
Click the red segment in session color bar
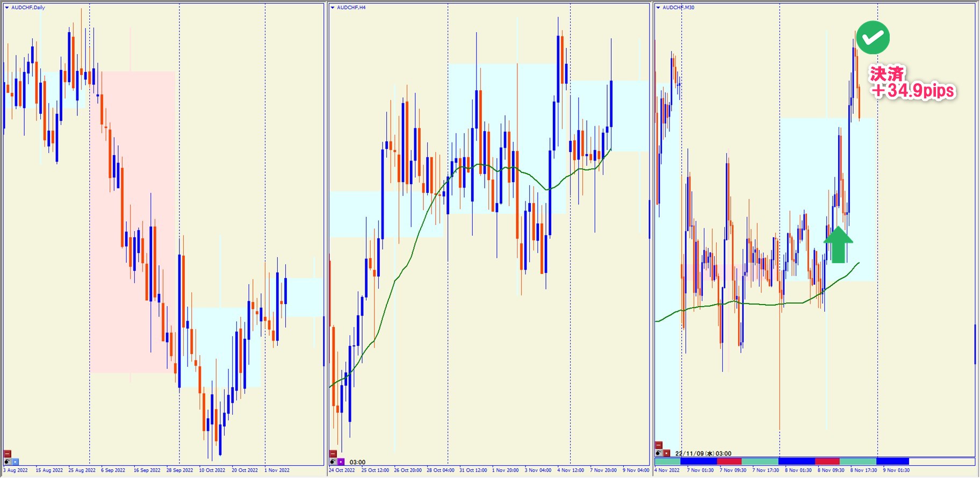[x=729, y=461]
